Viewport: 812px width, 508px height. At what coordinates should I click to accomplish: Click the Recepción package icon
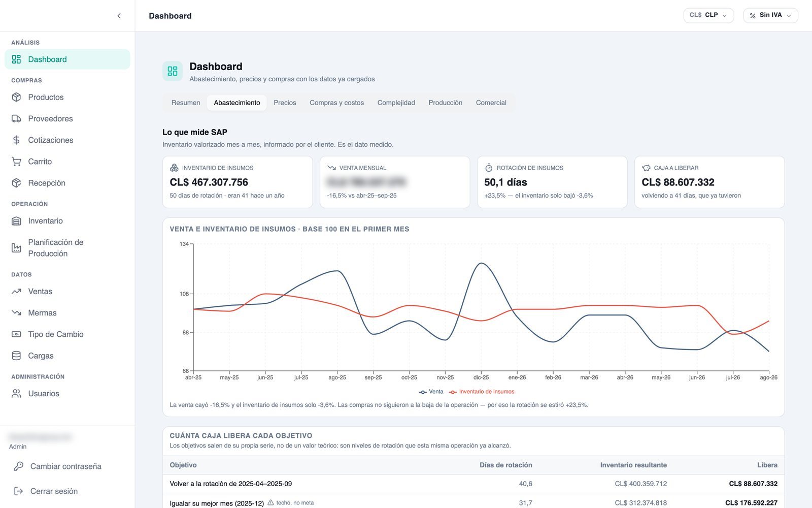16,183
